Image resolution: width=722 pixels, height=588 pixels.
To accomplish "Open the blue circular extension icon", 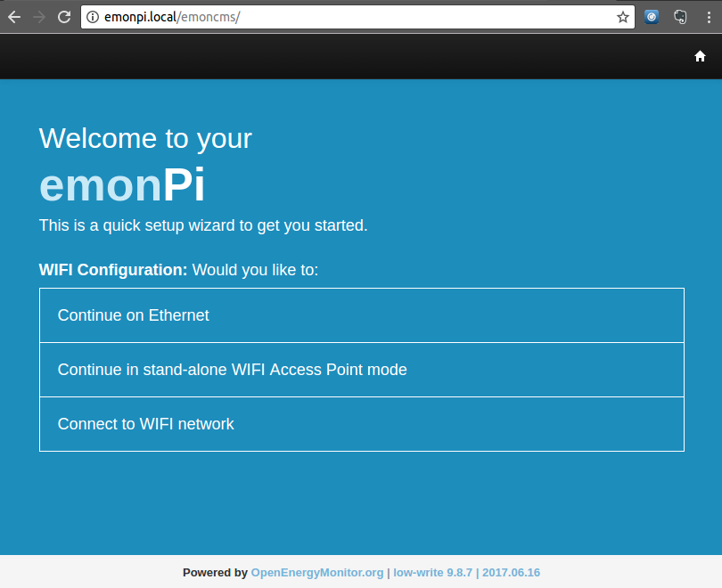I will 652,18.
